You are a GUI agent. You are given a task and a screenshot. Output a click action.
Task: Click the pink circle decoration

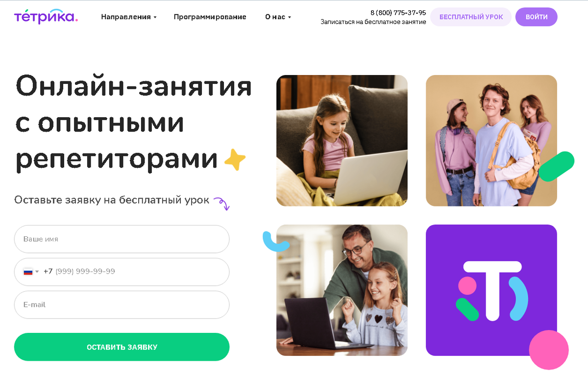coord(549,350)
